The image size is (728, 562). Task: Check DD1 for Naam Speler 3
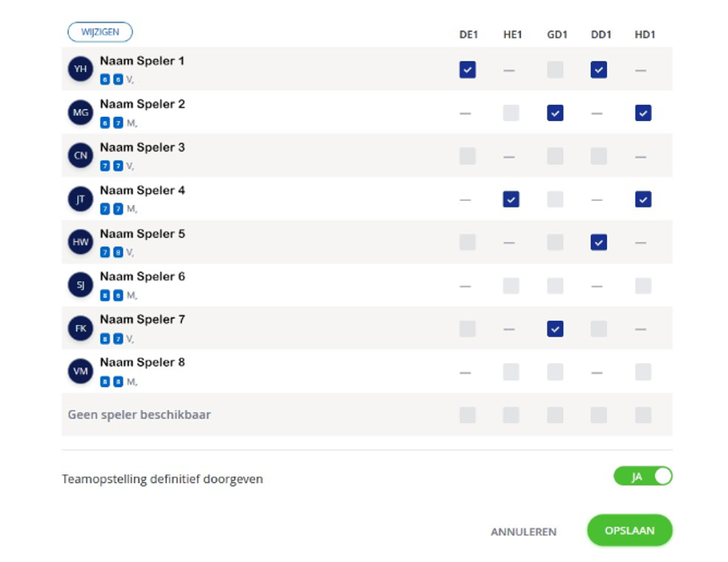[x=598, y=156]
